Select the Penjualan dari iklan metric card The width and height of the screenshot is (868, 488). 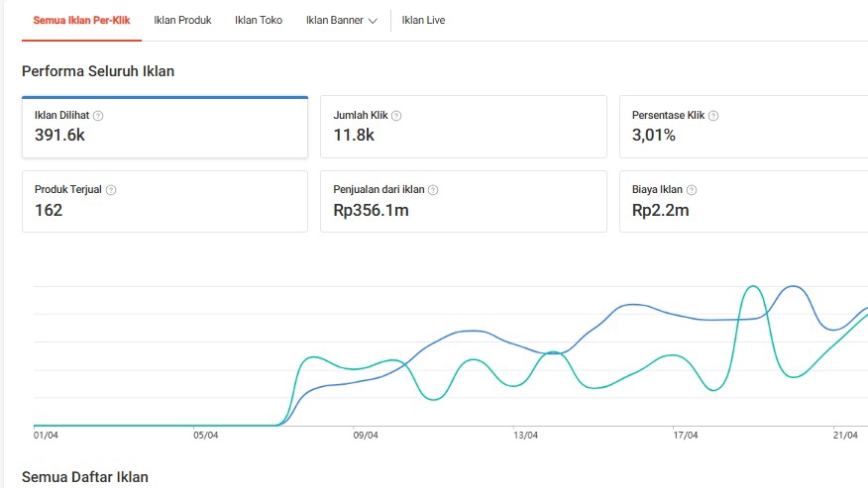(464, 201)
